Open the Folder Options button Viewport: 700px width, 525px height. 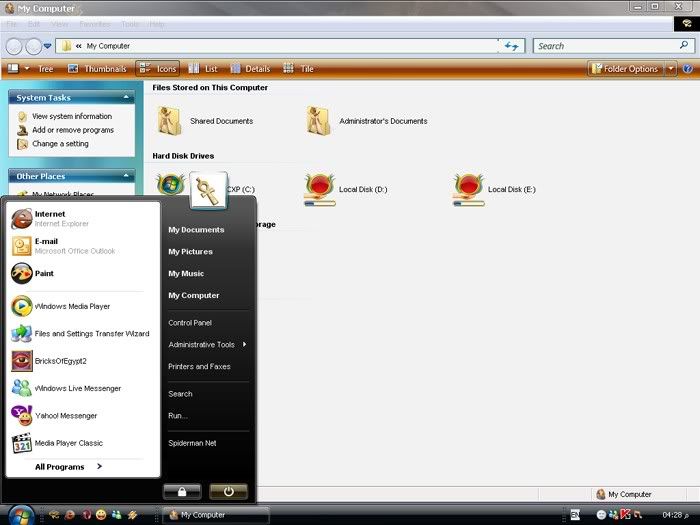tap(625, 69)
